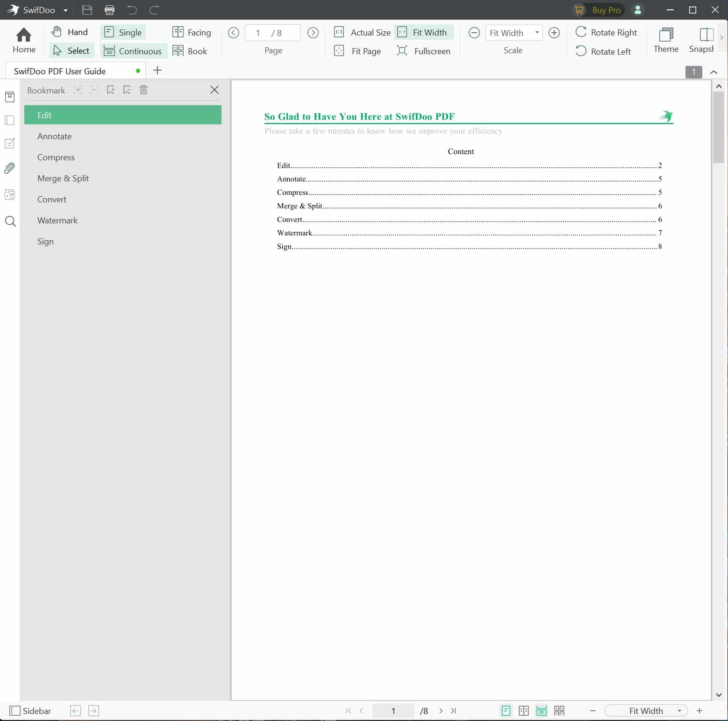Select the Hand tool
Screen dimensions: 728x721
pos(70,32)
